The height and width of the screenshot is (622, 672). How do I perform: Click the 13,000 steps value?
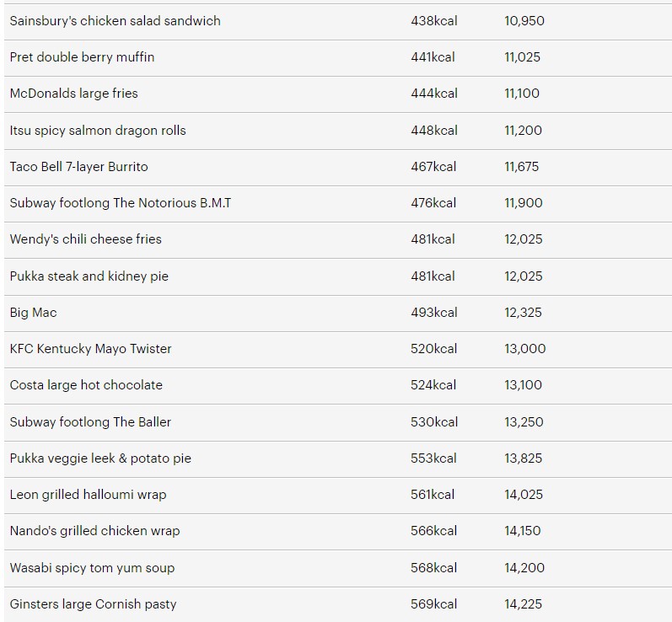(524, 349)
